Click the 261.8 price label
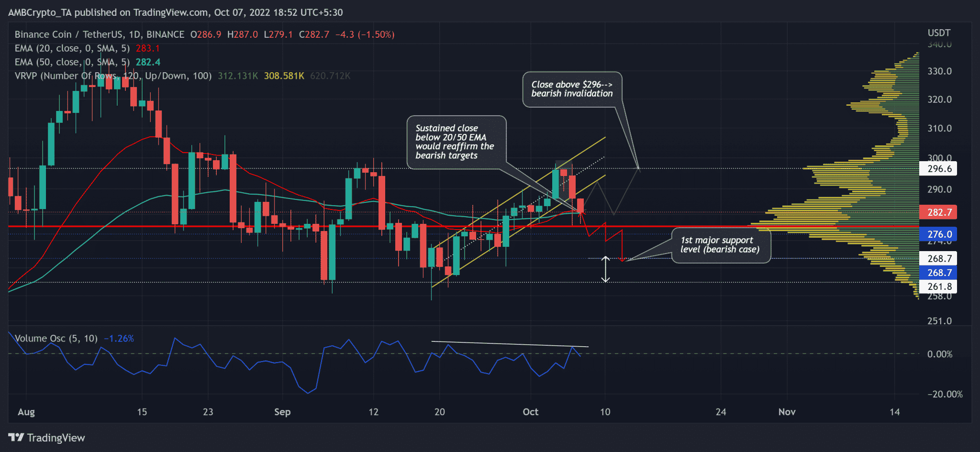Viewport: 980px width, 452px height. click(938, 287)
